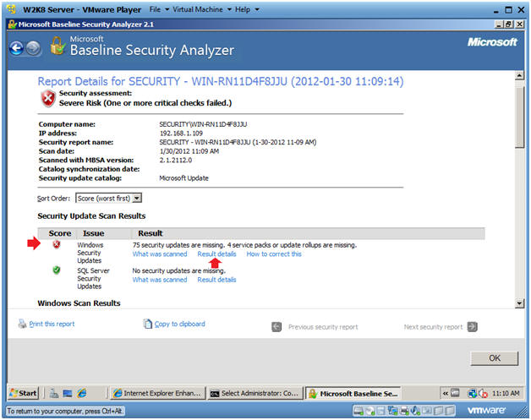Click the VMware floppy drive status icon
Screen dimensions: 531x420
coord(381,411)
